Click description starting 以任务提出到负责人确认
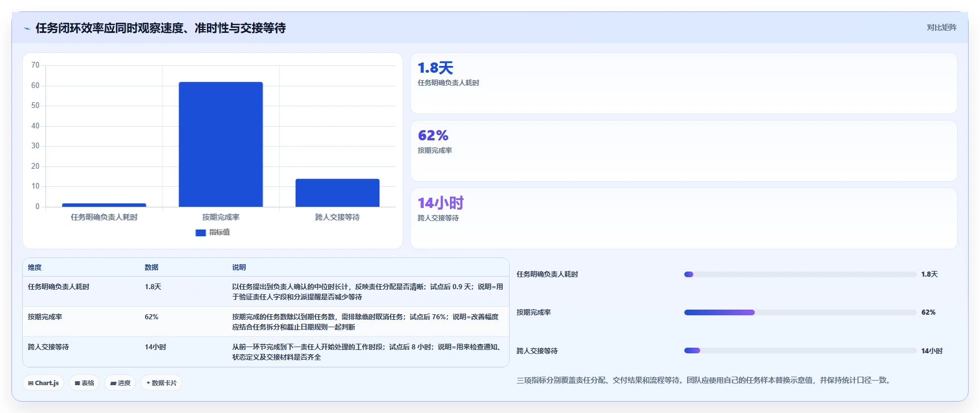This screenshot has width=980, height=413. (367, 292)
